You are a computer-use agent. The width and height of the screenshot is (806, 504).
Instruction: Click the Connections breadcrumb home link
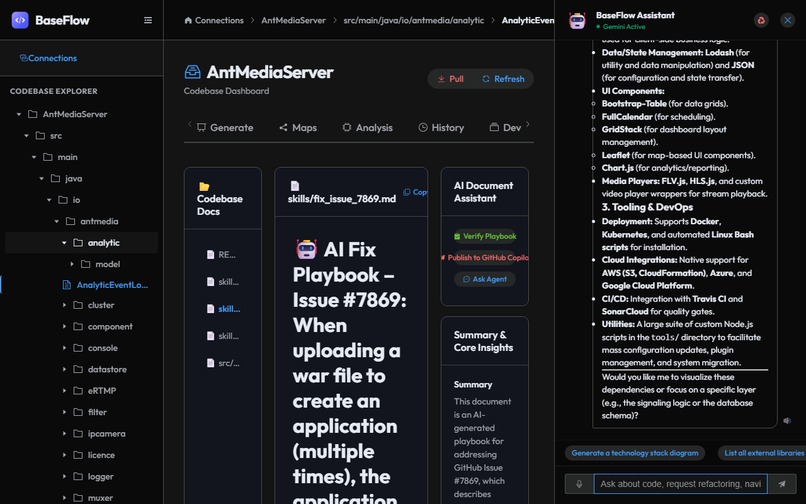coord(214,21)
